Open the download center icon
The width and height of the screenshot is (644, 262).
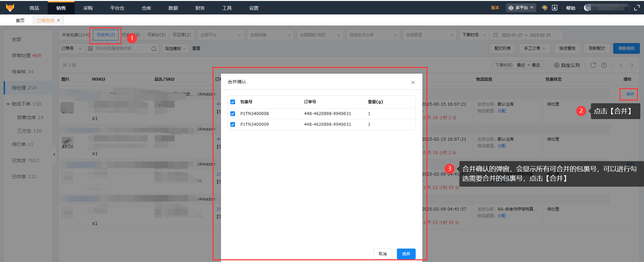pos(555,8)
